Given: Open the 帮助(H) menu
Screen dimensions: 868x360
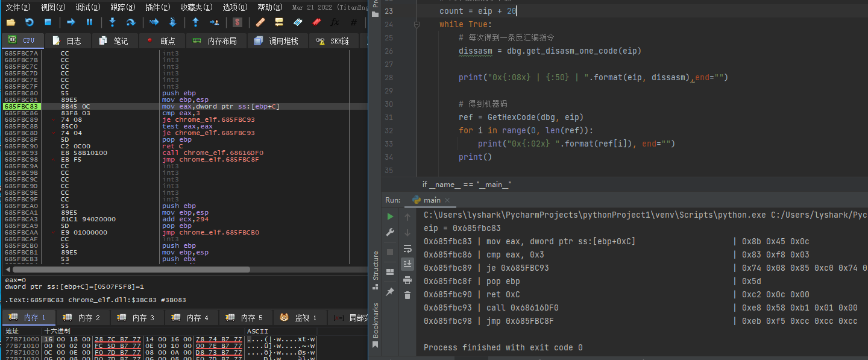Looking at the screenshot, I should pos(271,7).
